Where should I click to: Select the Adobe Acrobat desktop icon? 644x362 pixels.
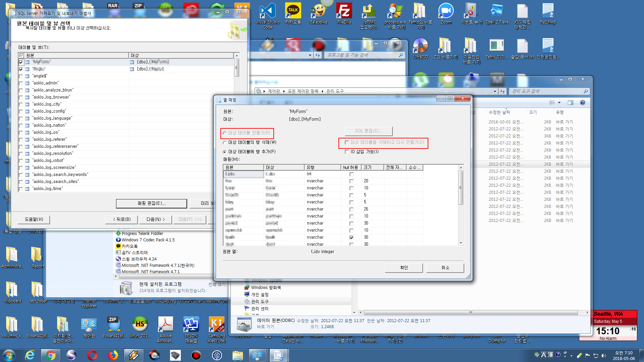[x=165, y=330]
